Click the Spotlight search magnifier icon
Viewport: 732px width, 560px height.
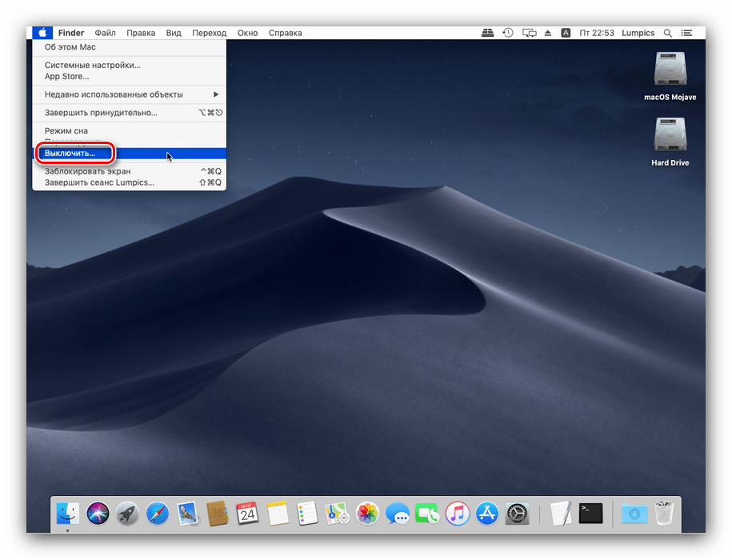pos(668,33)
